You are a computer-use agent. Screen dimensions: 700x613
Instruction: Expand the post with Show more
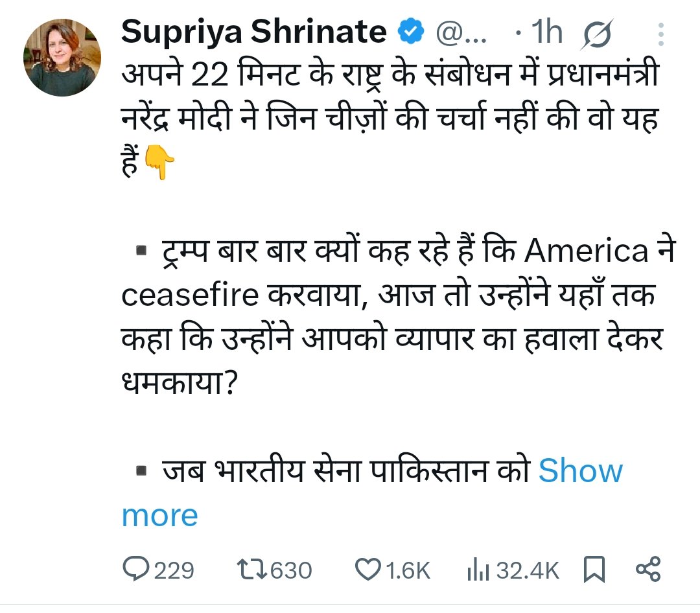580,471
